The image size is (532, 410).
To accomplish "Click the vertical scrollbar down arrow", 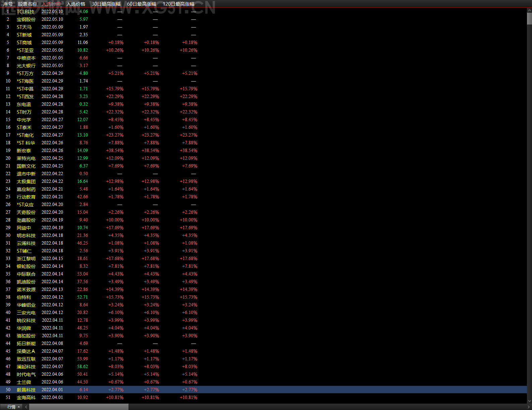I will [529, 401].
